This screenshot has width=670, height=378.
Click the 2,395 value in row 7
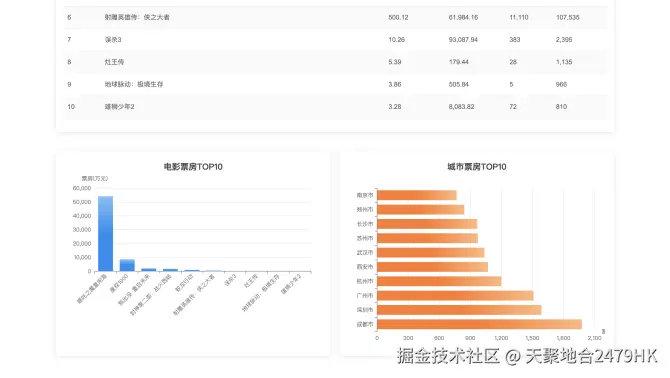coord(564,40)
